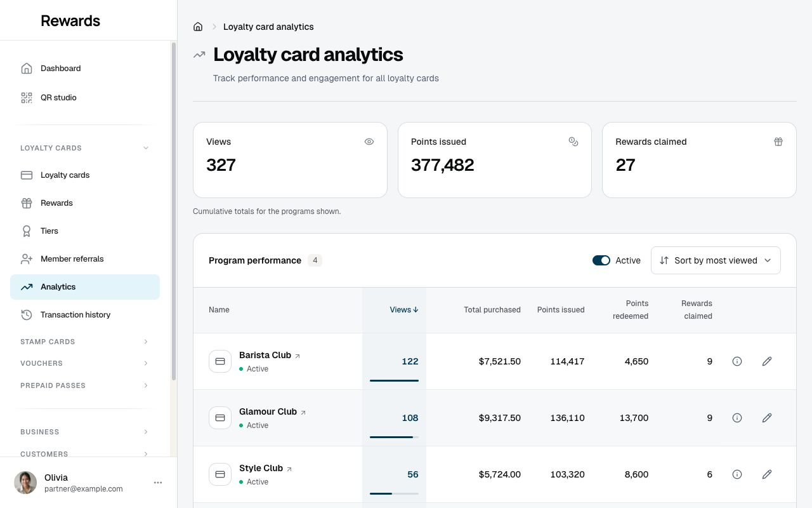The width and height of the screenshot is (812, 508).
Task: Sort table by Views column header
Action: point(404,310)
